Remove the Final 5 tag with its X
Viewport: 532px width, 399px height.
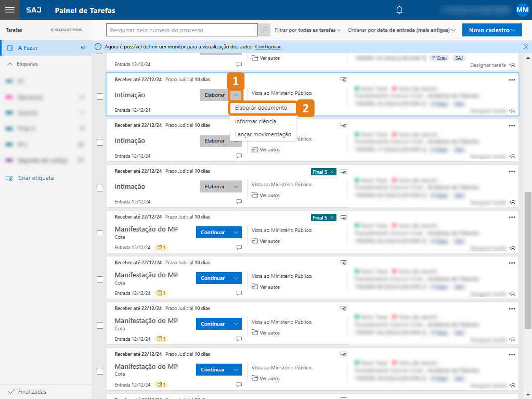click(333, 171)
